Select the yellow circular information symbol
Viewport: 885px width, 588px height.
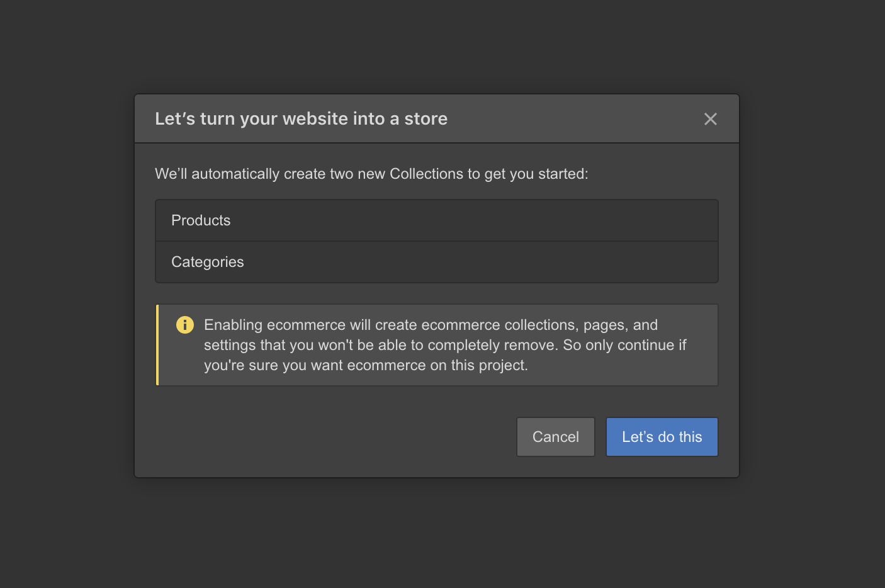(x=184, y=325)
